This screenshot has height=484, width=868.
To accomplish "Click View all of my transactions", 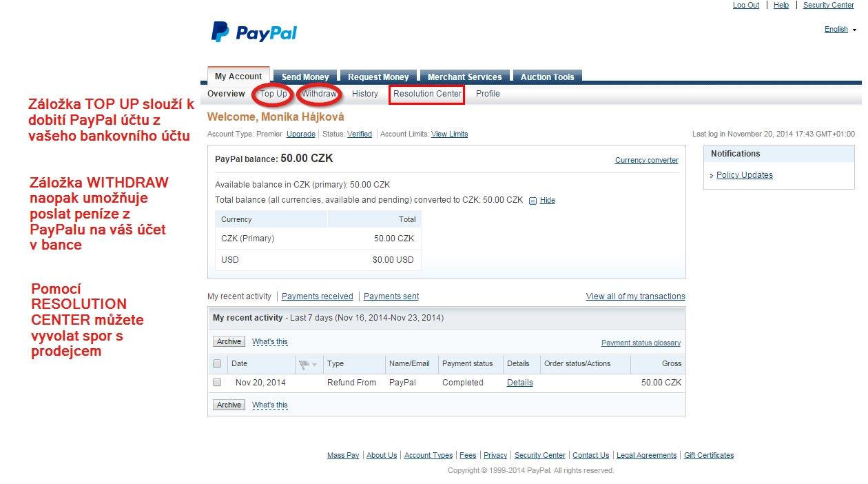I will click(635, 296).
